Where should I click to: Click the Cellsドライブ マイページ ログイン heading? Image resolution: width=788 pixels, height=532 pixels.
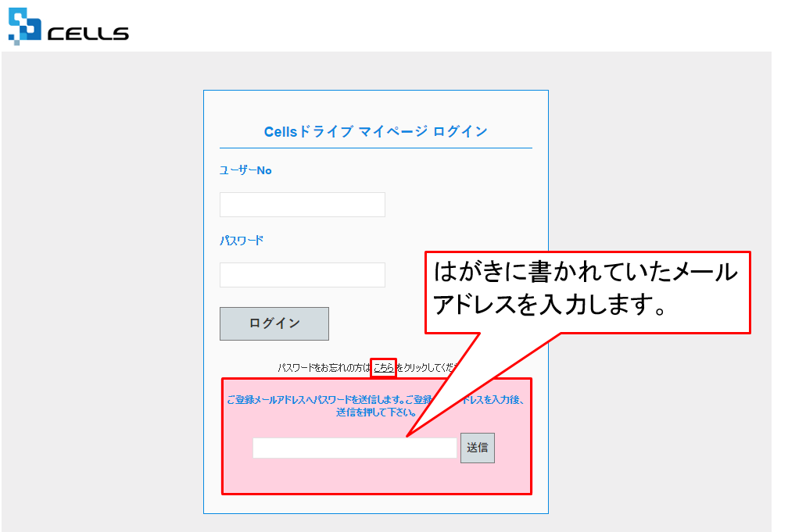(375, 131)
